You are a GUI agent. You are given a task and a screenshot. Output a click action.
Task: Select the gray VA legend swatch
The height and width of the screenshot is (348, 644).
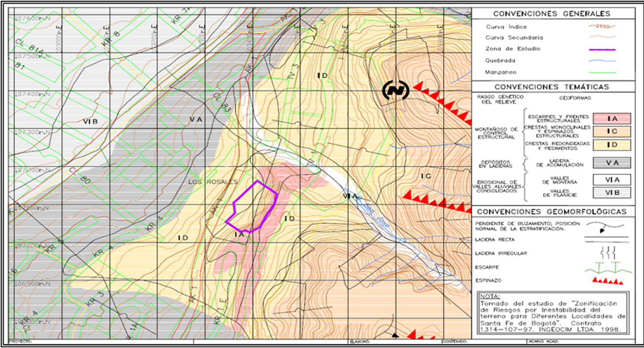(612, 163)
